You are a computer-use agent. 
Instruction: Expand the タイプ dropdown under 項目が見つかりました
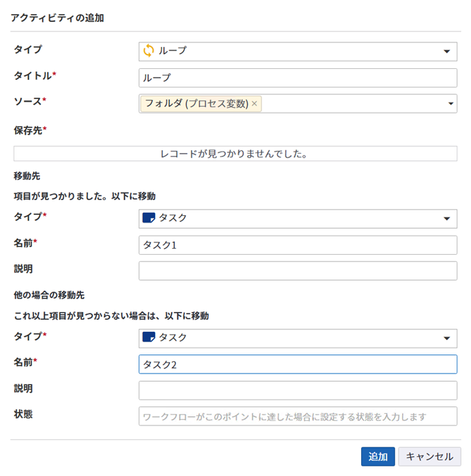click(447, 219)
